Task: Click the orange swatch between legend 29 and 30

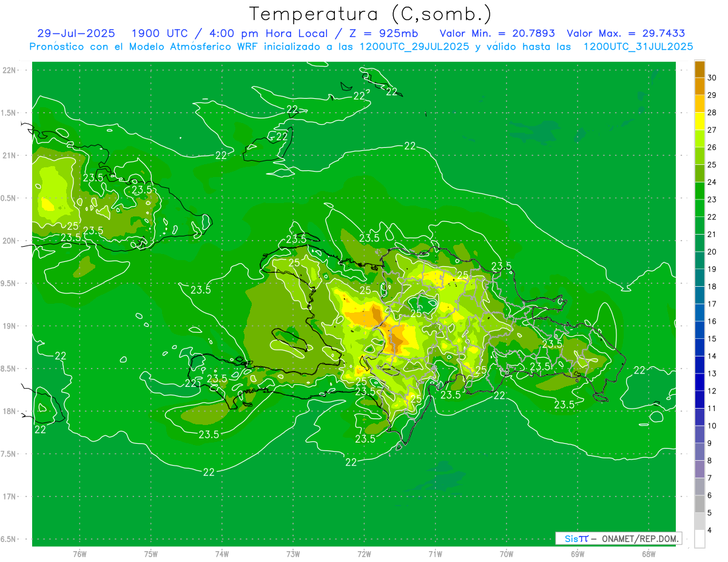Action: (x=699, y=86)
